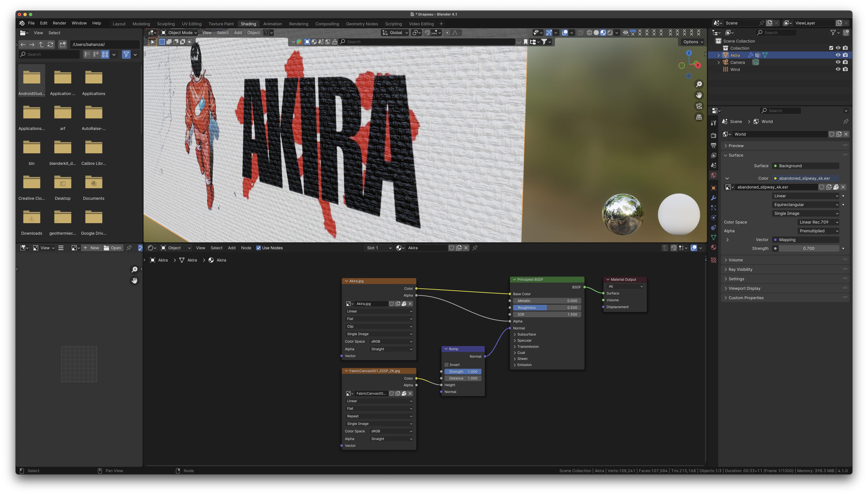Open the Slot 1 material slot dropdown
The width and height of the screenshot is (868, 495).
point(379,248)
